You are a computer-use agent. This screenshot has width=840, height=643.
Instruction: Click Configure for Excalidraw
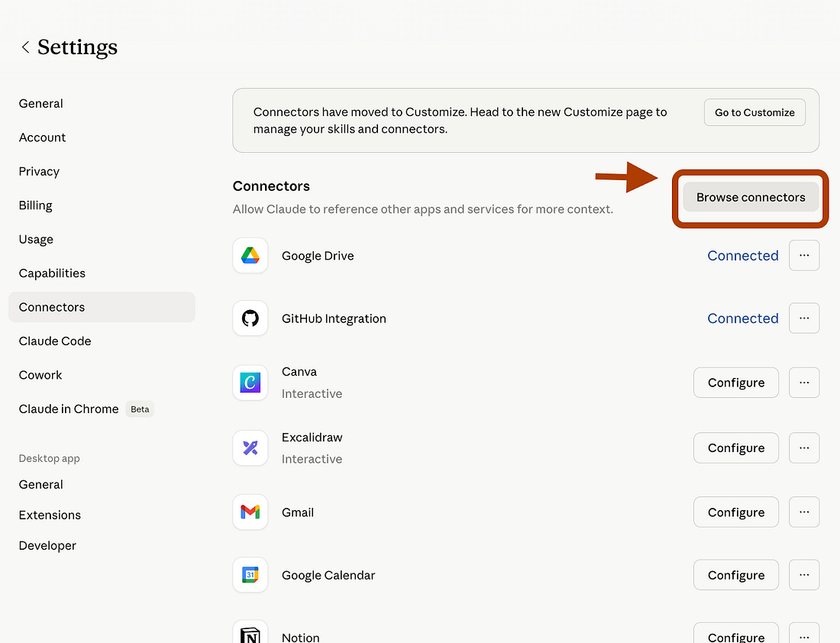[736, 448]
